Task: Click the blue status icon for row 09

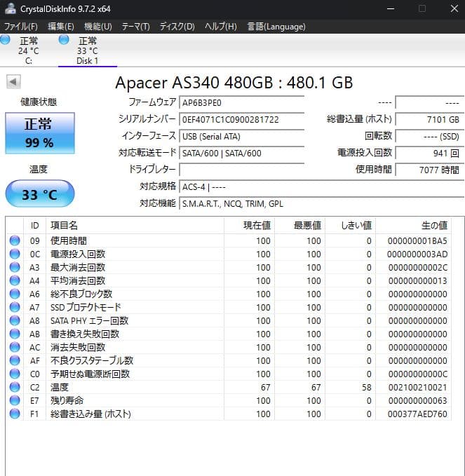Action: [x=15, y=240]
